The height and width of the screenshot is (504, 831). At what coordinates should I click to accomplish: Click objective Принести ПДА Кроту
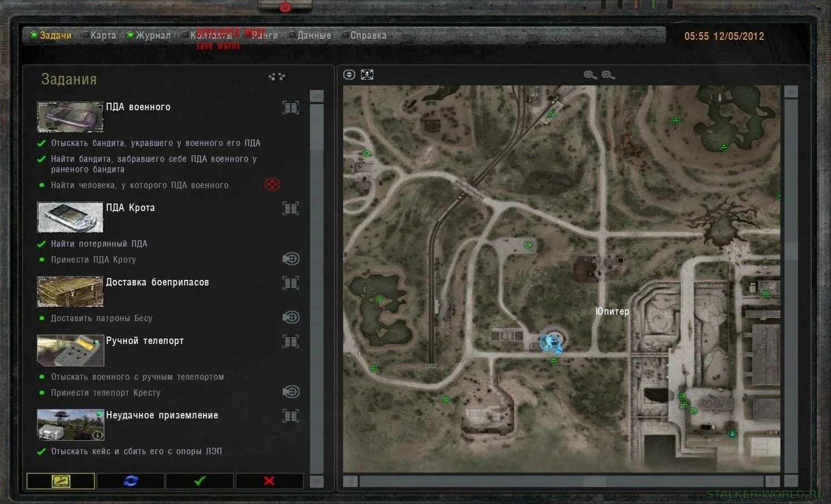pos(93,260)
